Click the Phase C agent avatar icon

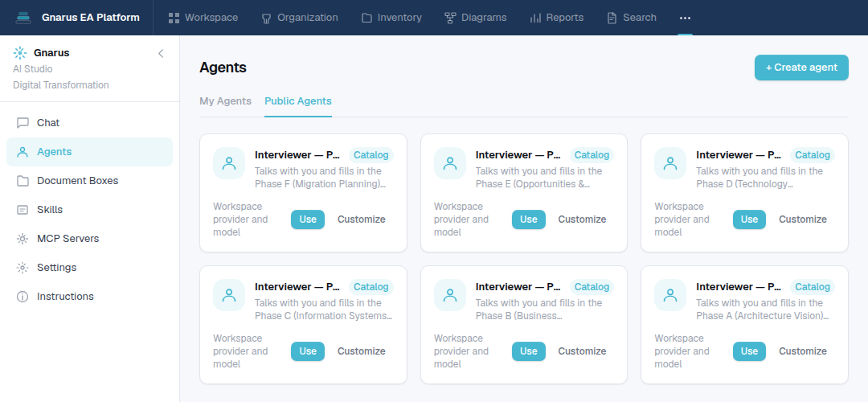[229, 295]
